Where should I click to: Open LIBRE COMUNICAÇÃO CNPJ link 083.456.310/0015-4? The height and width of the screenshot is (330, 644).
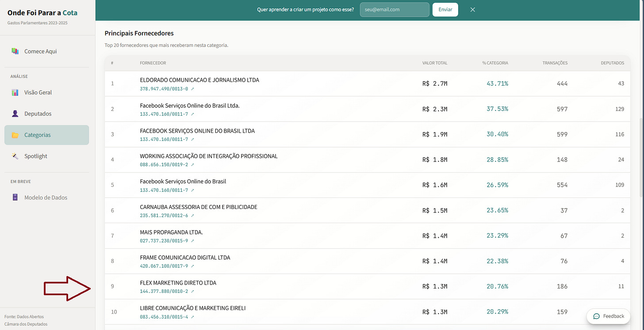pos(167,317)
